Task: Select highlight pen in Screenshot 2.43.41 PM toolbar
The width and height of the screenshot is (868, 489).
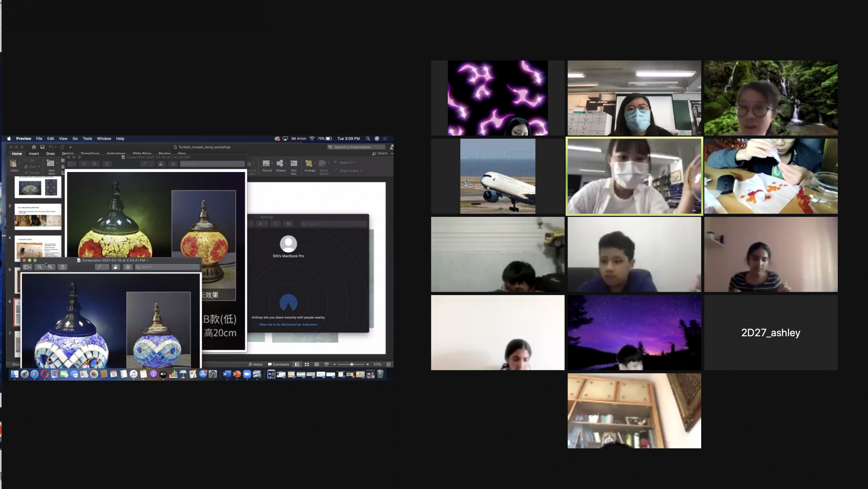Action: 99,267
